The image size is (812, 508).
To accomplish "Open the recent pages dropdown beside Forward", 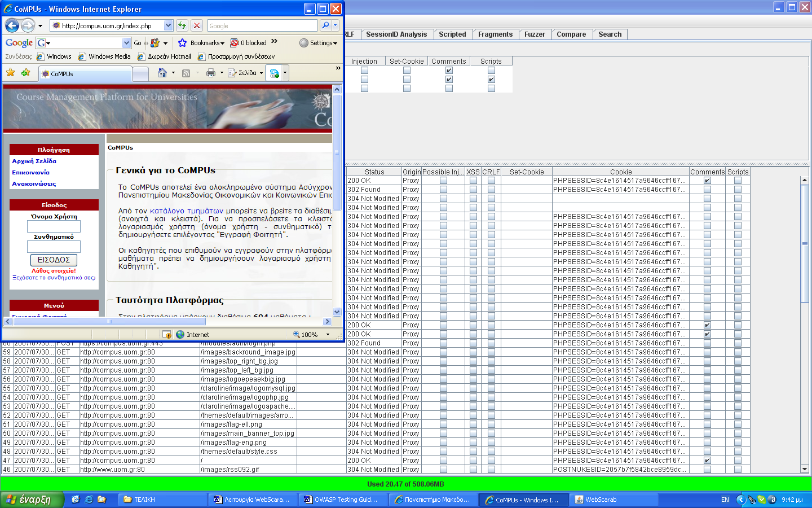I will [40, 25].
